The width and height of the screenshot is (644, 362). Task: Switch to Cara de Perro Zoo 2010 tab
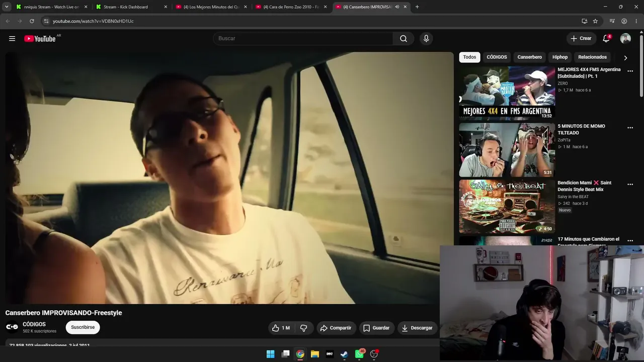click(291, 7)
